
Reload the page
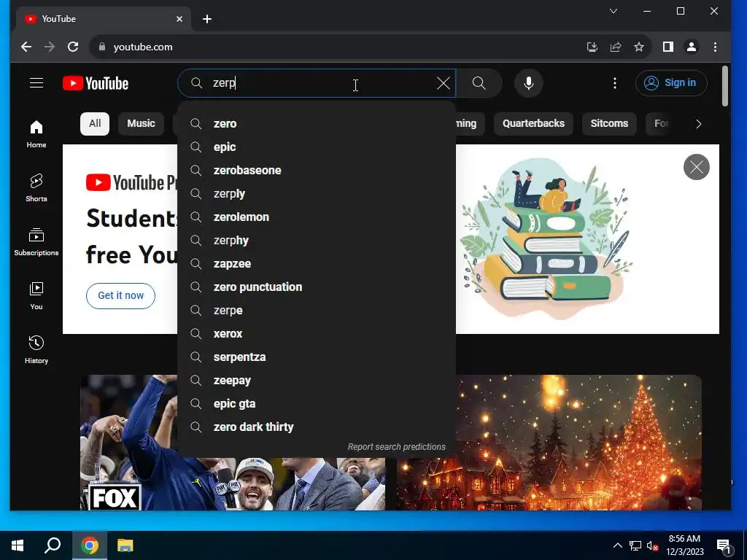tap(73, 47)
